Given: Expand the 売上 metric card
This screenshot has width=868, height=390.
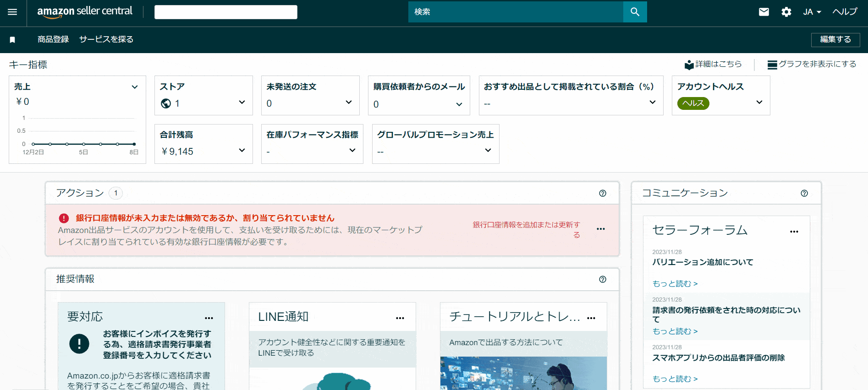Looking at the screenshot, I should pos(135,87).
